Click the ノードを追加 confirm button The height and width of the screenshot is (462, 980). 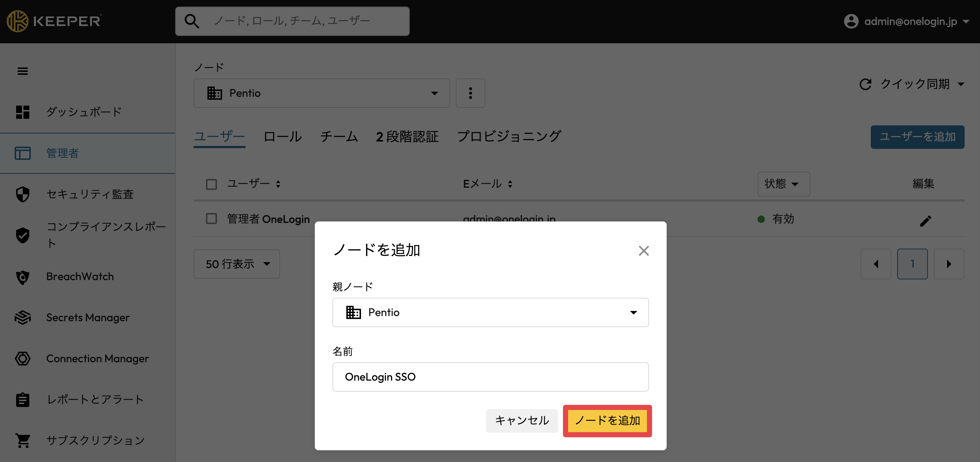coord(607,421)
